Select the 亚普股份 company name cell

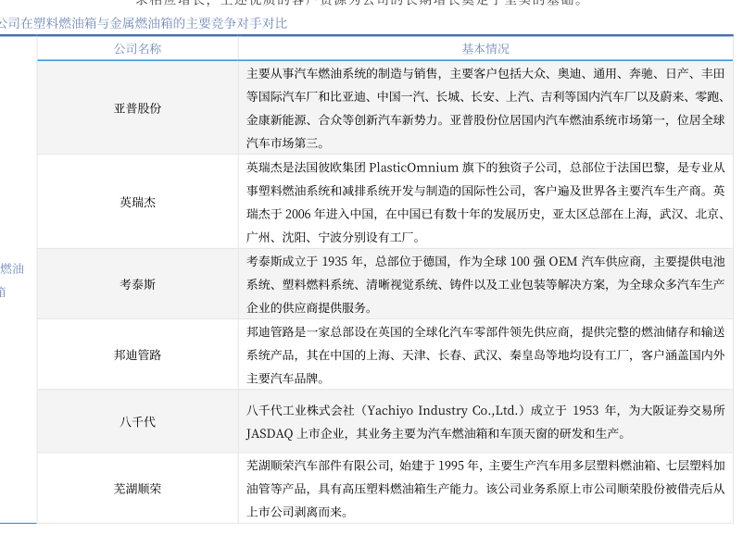click(137, 107)
